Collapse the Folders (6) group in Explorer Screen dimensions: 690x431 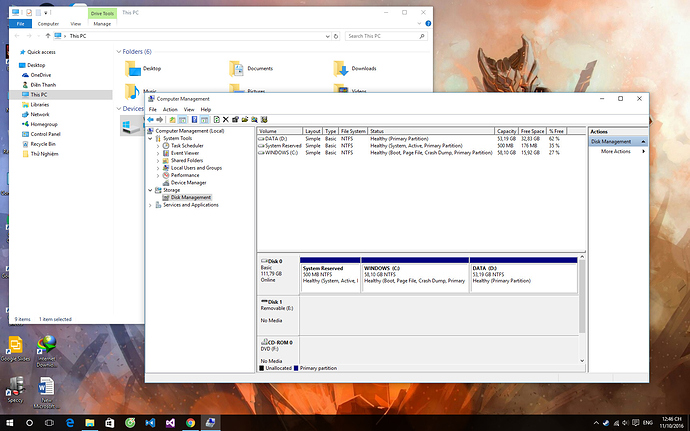(x=119, y=52)
